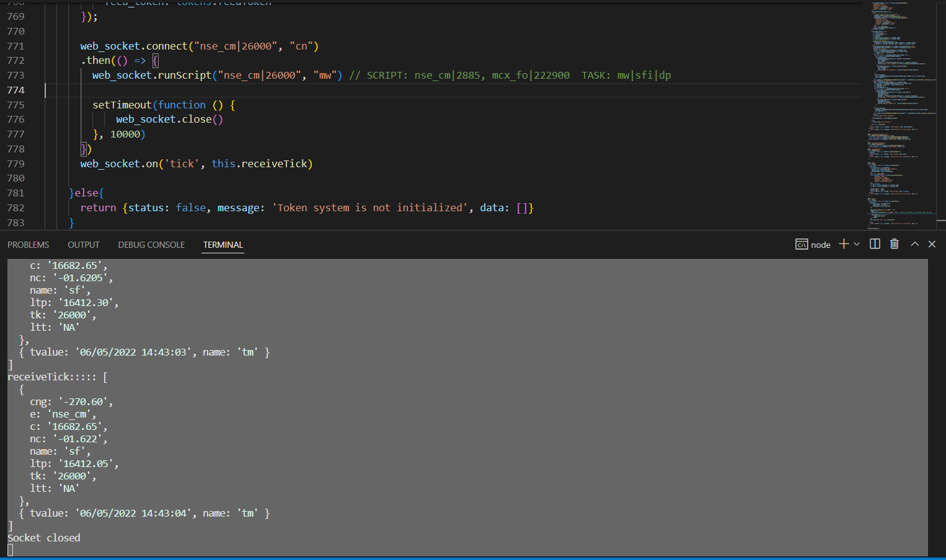Jump to code using the minimap
This screenshot has height=560, width=946.
click(x=902, y=115)
